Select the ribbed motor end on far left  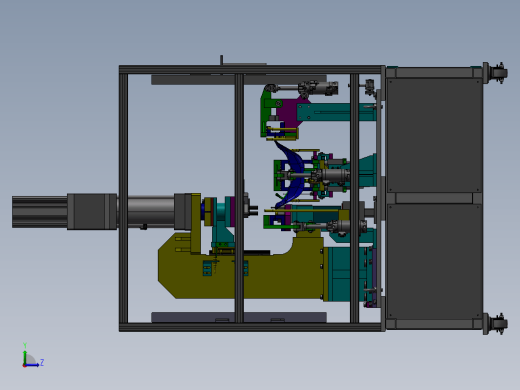click(x=40, y=212)
